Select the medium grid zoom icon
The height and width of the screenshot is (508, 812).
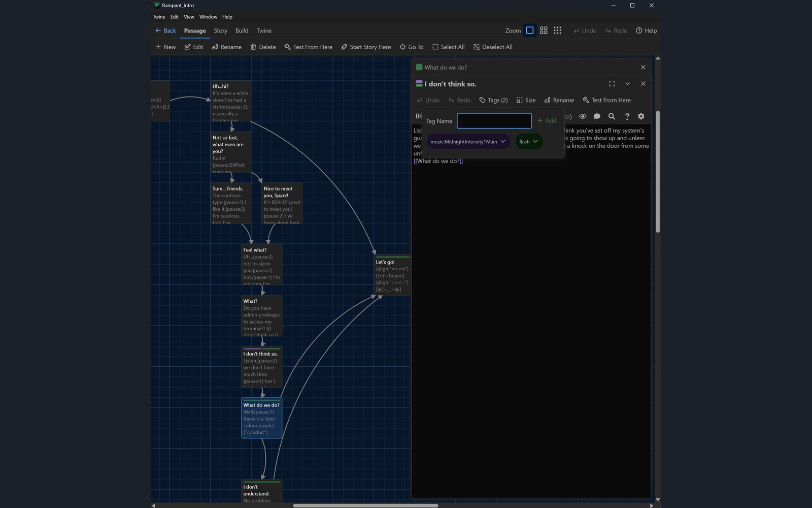tap(544, 30)
